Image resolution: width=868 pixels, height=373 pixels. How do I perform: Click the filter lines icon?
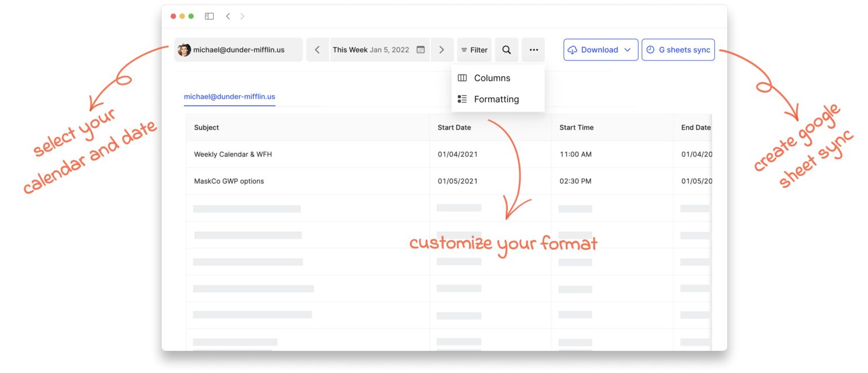pyautogui.click(x=465, y=50)
